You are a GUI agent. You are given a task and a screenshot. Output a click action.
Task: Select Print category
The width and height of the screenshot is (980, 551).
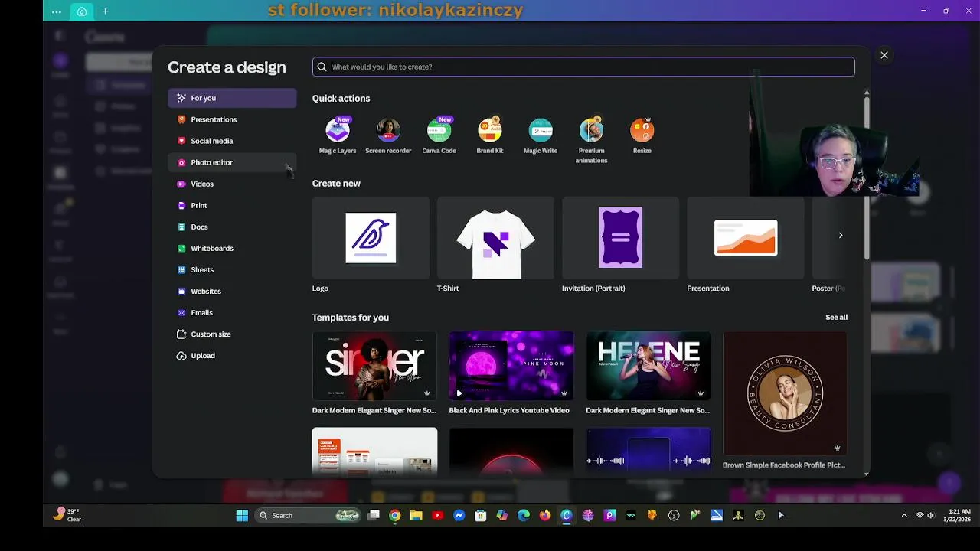232,205
